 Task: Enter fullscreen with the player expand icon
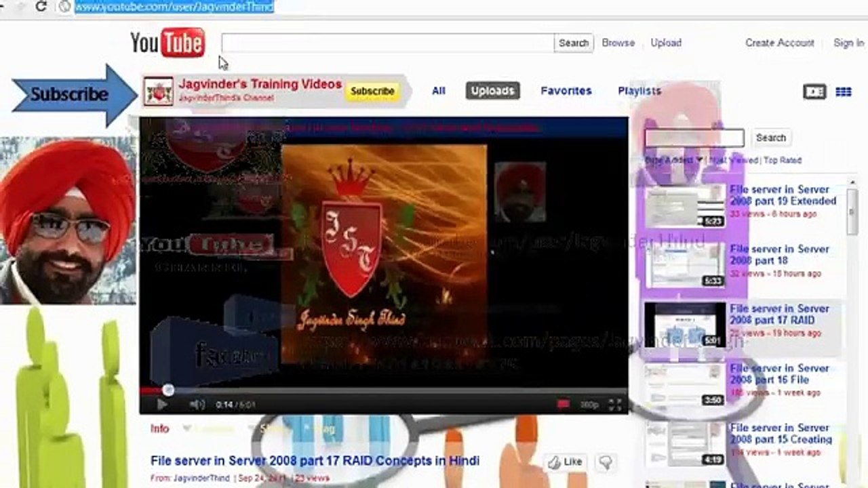point(615,405)
